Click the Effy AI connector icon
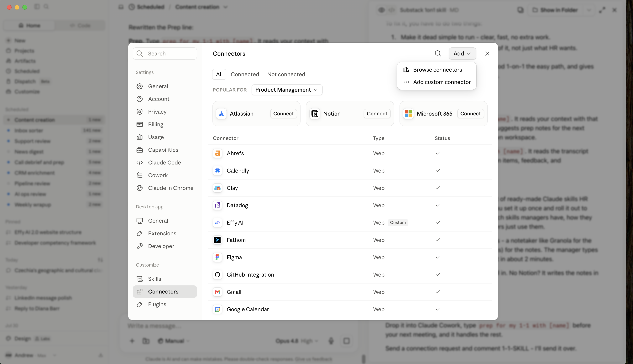Viewport: 633px width, 364px height. [x=217, y=222]
